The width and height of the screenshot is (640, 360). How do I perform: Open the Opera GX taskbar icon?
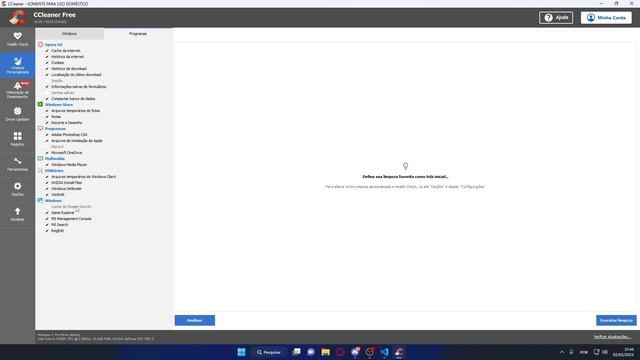pyautogui.click(x=340, y=352)
